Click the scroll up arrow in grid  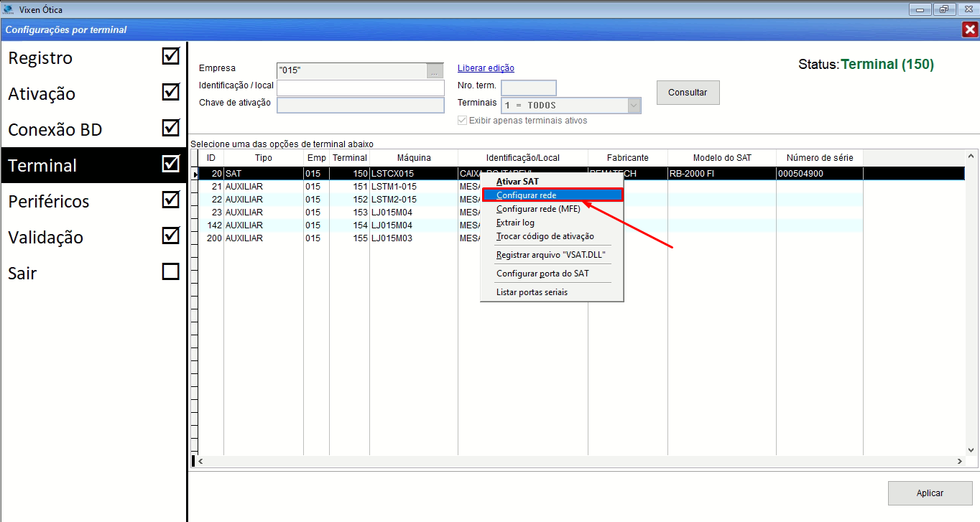click(971, 157)
